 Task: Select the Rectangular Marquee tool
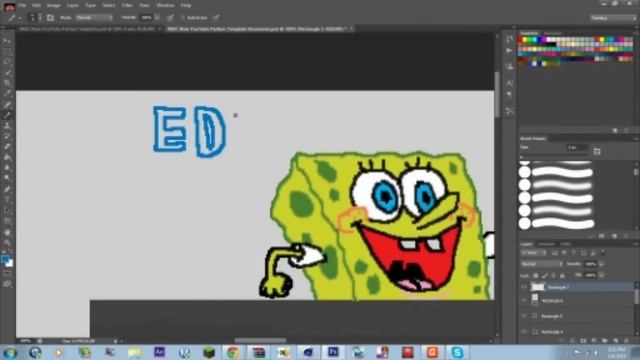(x=7, y=51)
